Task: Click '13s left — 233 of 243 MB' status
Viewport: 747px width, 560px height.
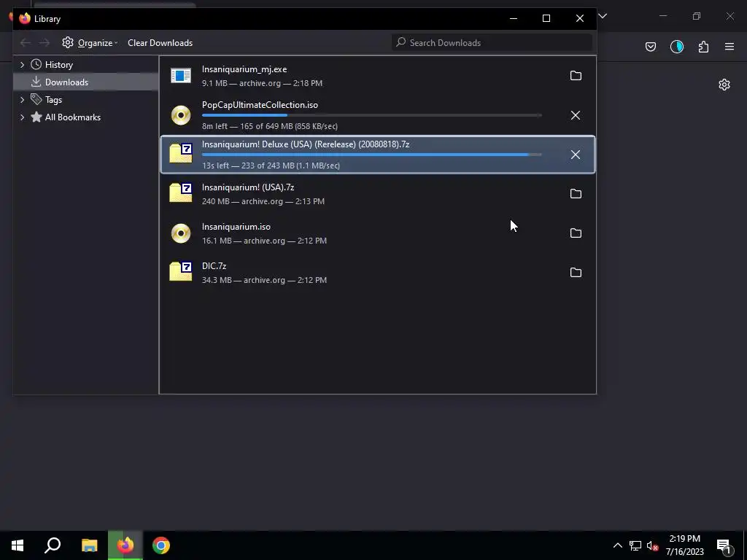Action: tap(271, 166)
